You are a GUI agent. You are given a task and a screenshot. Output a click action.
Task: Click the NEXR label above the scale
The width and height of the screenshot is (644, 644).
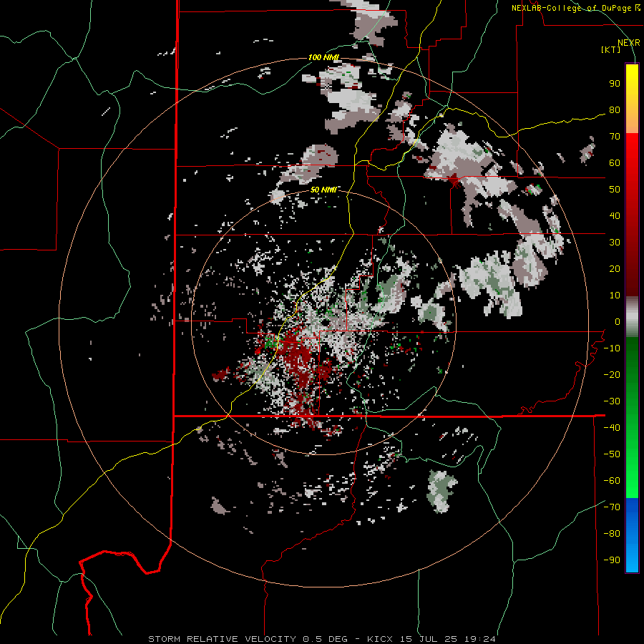629,43
